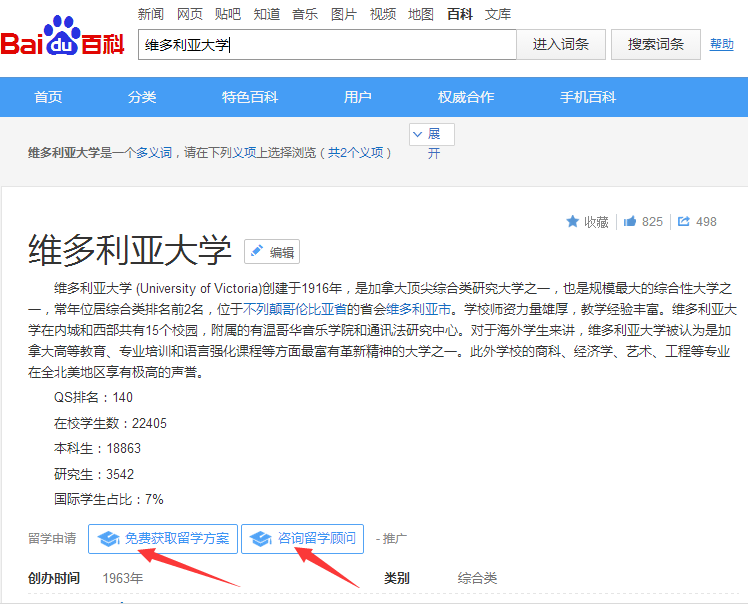Screen dimensions: 748x604
Task: Open 手机百科 tab in blue bar
Action: 588,97
